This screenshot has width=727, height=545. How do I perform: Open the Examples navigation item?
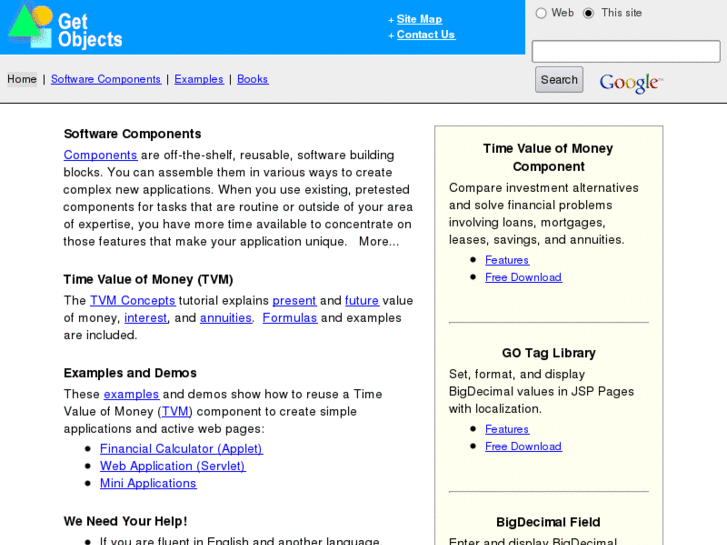[199, 79]
